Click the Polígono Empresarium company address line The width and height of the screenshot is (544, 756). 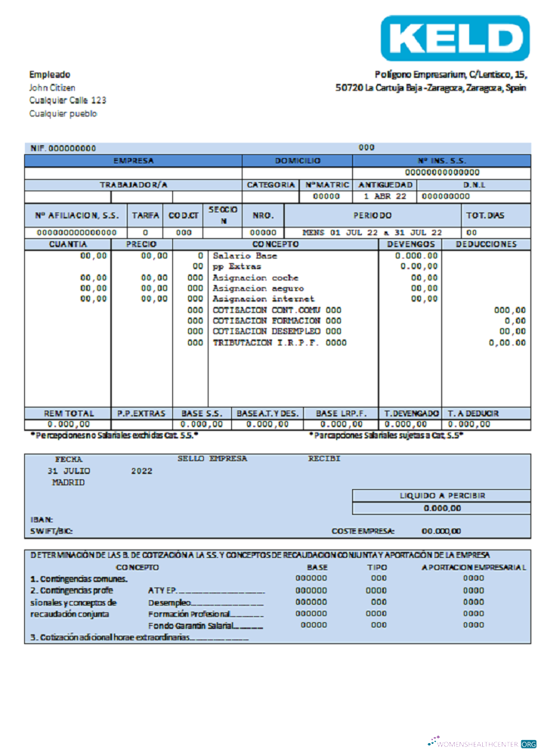(x=450, y=74)
